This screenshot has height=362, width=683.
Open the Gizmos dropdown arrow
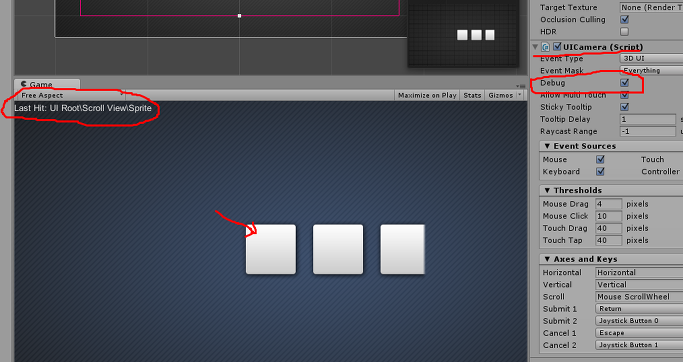[520, 95]
